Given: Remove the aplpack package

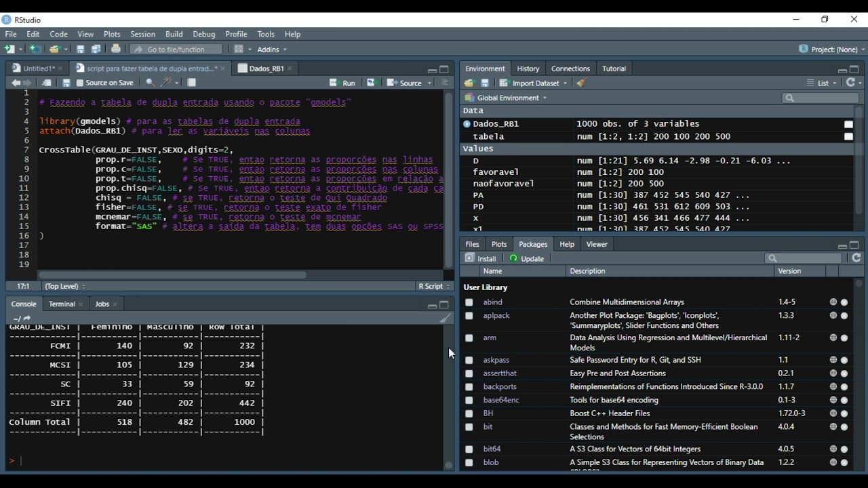Looking at the screenshot, I should [x=844, y=316].
